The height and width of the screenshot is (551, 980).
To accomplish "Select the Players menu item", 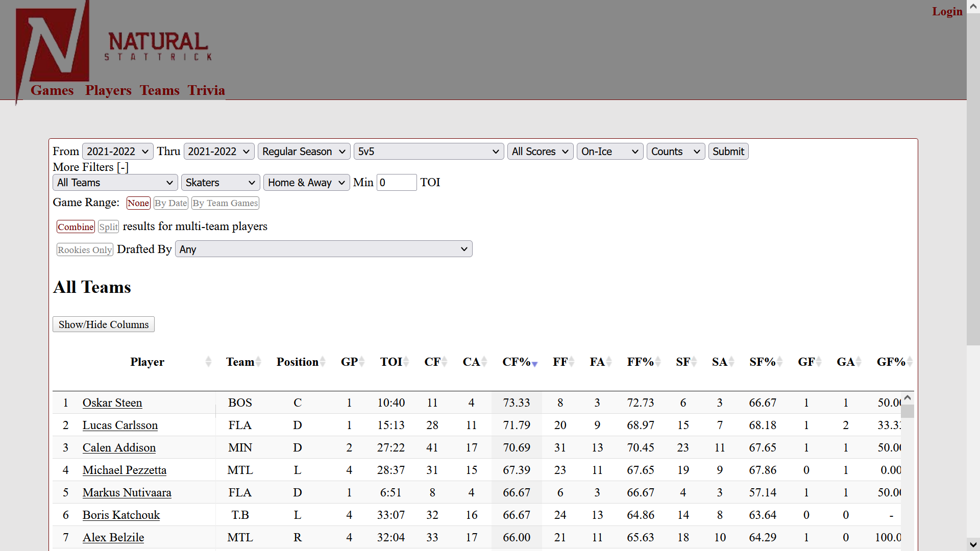I will point(108,90).
